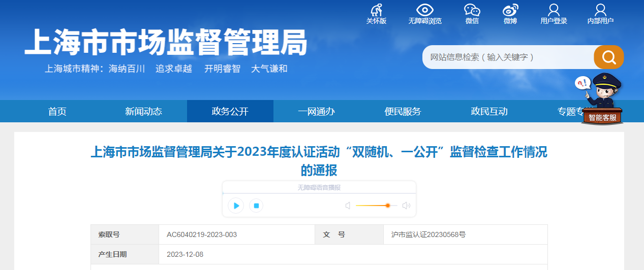Open the 便民服务 menu item
This screenshot has width=644, height=270.
click(x=403, y=112)
